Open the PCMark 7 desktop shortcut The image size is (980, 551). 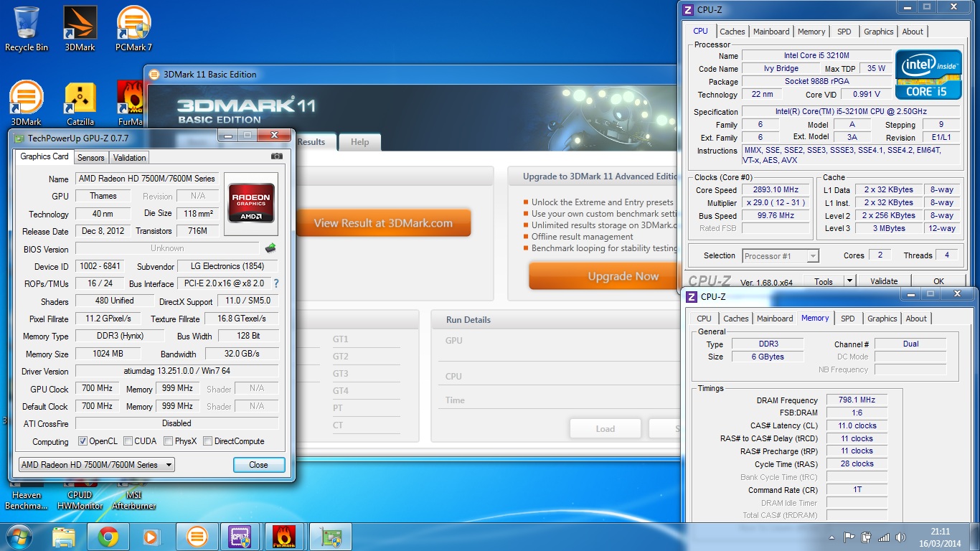pos(133,29)
